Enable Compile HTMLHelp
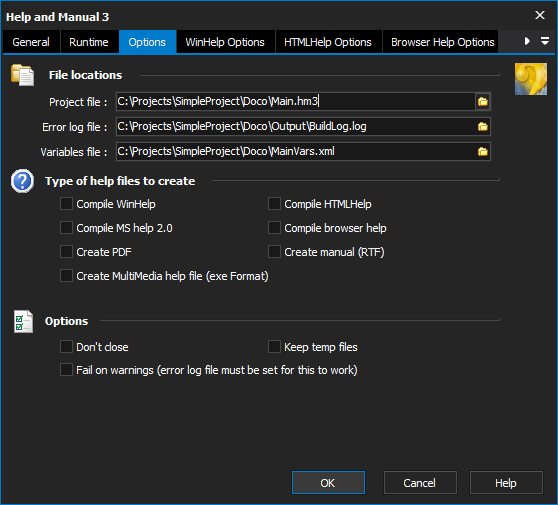 [274, 204]
